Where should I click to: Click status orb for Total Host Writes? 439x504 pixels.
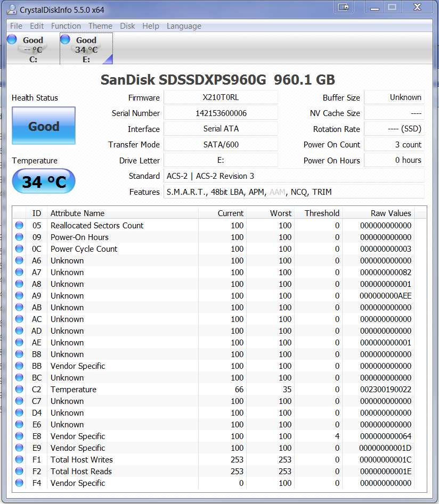coord(19,460)
